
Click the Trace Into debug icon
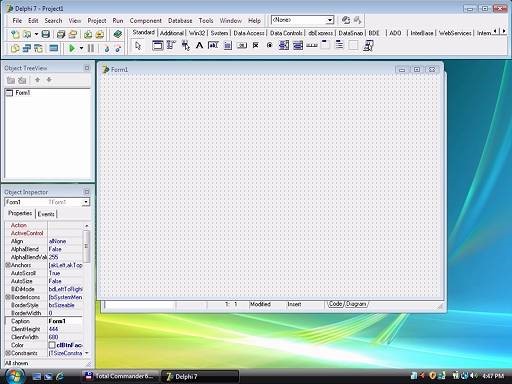coord(107,49)
